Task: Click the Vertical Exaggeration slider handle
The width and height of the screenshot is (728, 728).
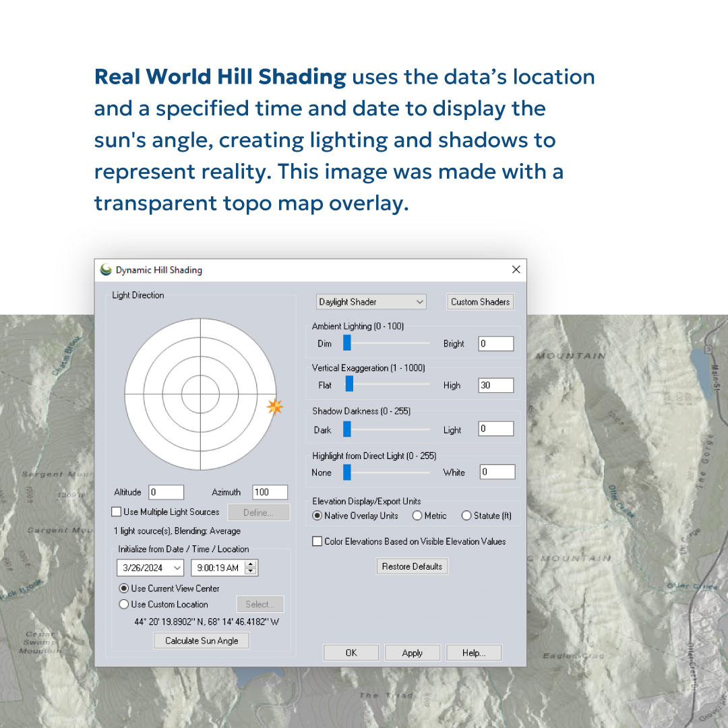Action: (349, 384)
